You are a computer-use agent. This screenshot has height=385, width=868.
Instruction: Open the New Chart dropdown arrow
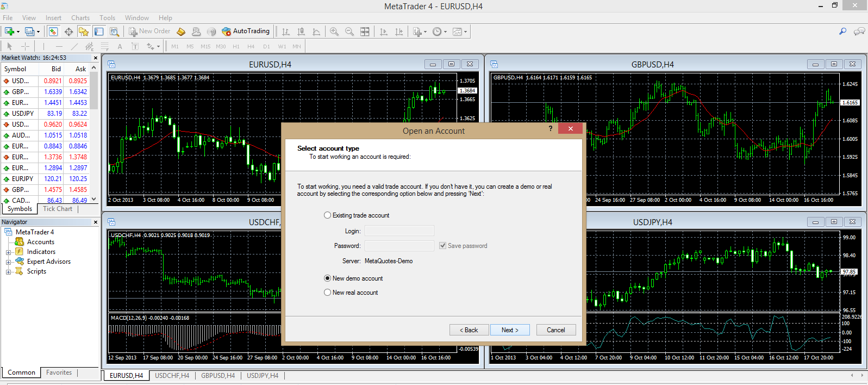(x=18, y=32)
